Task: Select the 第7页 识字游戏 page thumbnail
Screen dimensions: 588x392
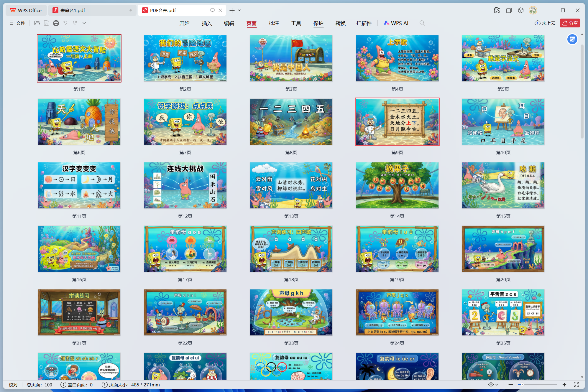Action: tap(185, 122)
